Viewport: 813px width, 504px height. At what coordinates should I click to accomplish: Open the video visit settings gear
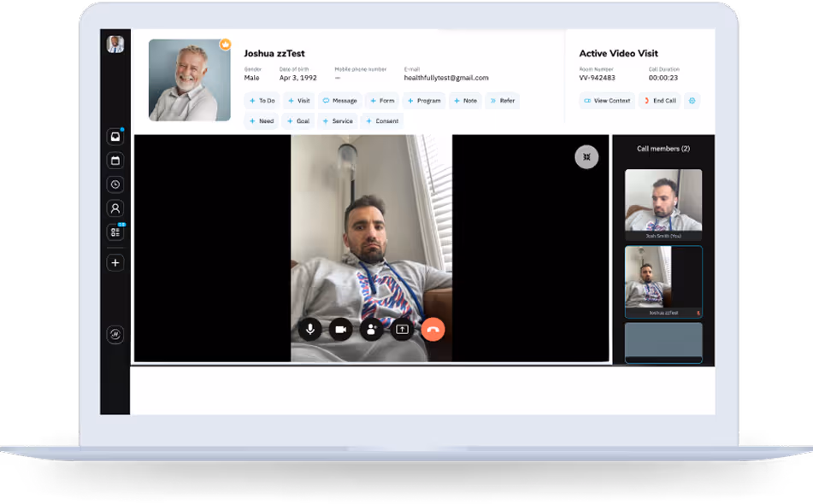[692, 100]
